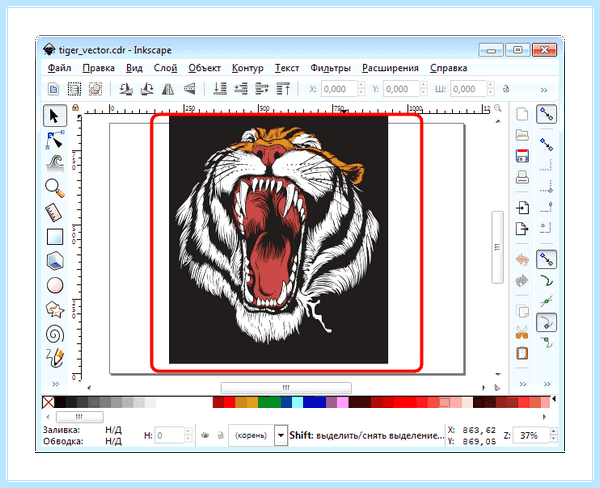The image size is (600, 488).
Task: Lower selection to bottom icon
Action: pos(220,89)
